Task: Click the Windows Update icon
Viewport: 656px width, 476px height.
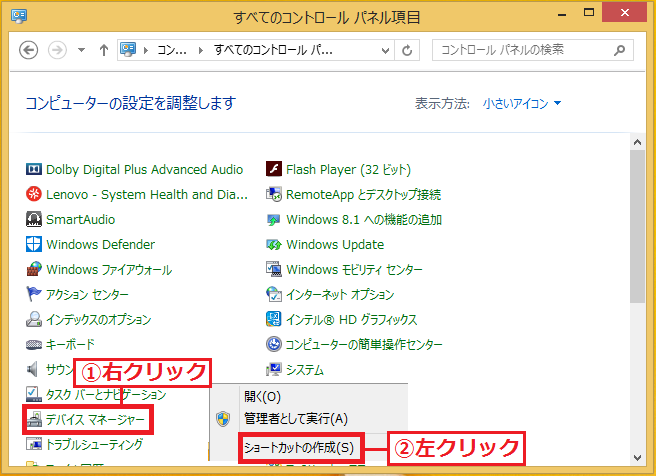Action: point(274,244)
